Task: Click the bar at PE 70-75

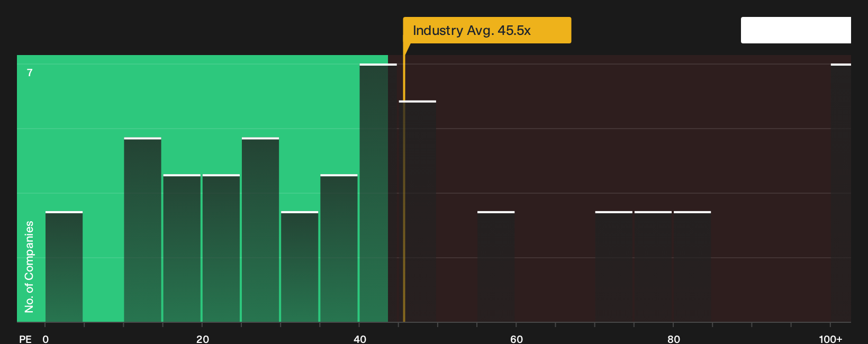Action: (x=613, y=267)
